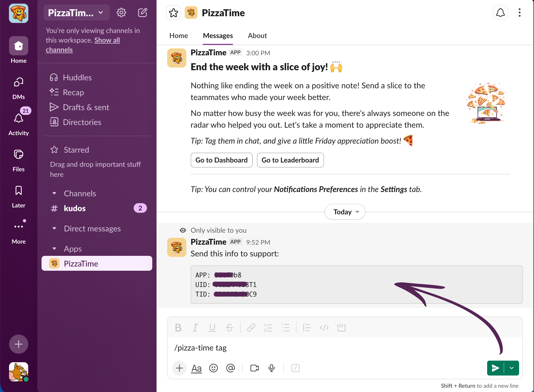
Task: Switch to the Home tab of PizzaTime
Action: click(178, 36)
